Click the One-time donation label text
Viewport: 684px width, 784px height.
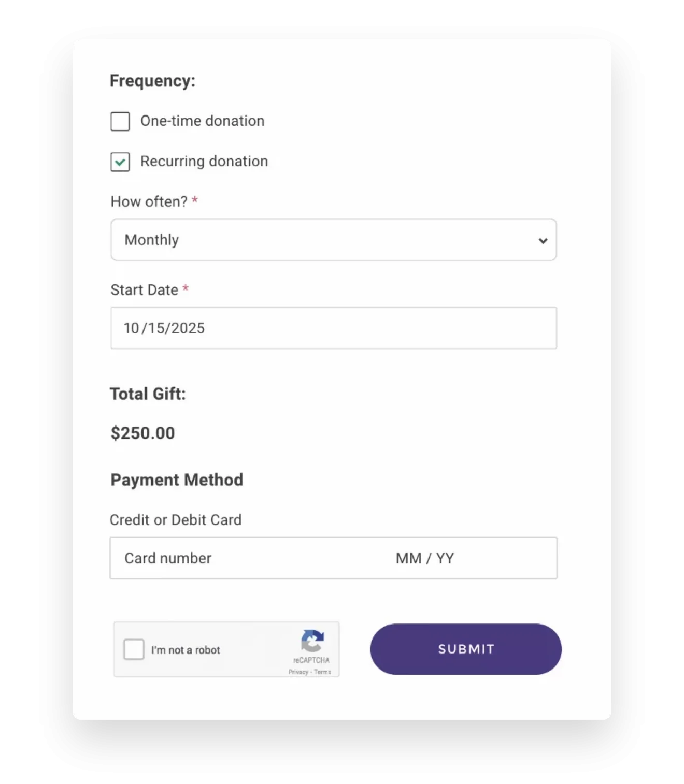tap(203, 121)
